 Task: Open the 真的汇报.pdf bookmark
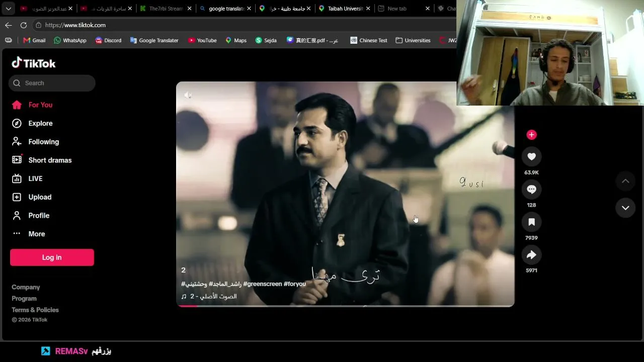312,40
